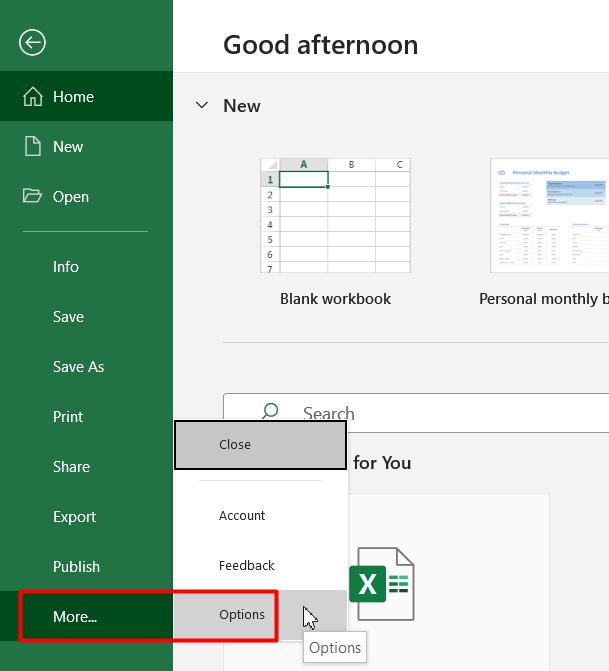
Task: Click Options in the flyout menu
Action: [261, 615]
